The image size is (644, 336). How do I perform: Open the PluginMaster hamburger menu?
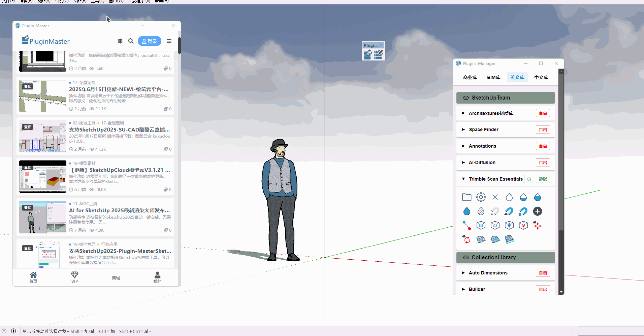(169, 41)
